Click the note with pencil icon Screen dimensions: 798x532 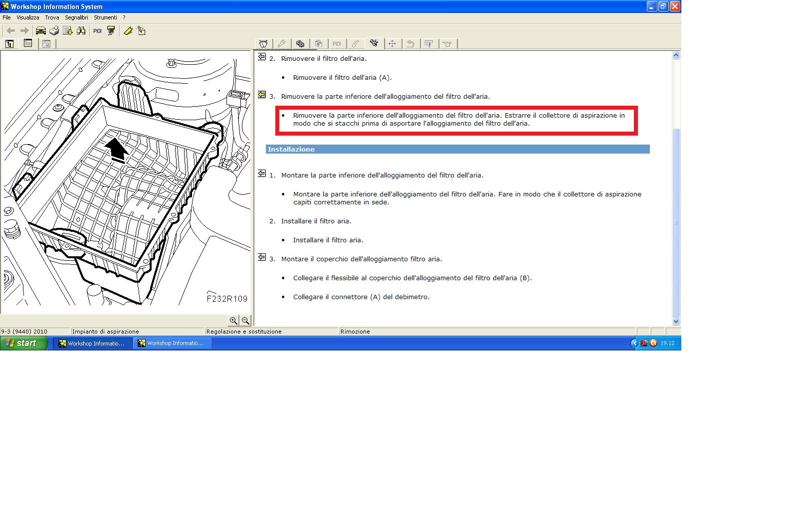[x=142, y=31]
